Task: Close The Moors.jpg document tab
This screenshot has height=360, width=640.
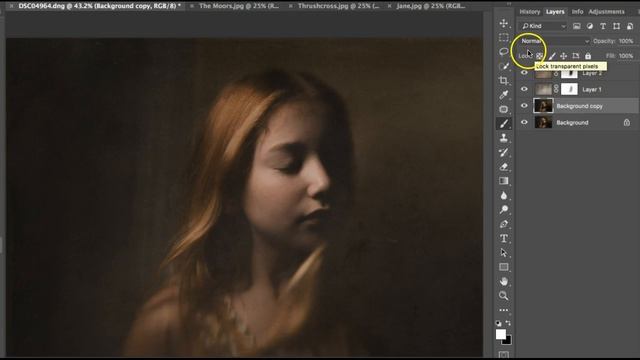Action: pyautogui.click(x=191, y=6)
